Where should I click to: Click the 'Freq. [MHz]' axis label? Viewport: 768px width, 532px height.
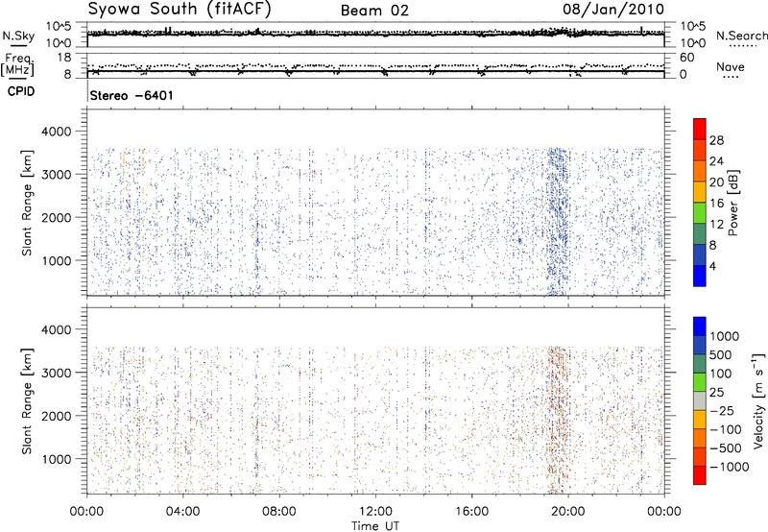point(17,64)
